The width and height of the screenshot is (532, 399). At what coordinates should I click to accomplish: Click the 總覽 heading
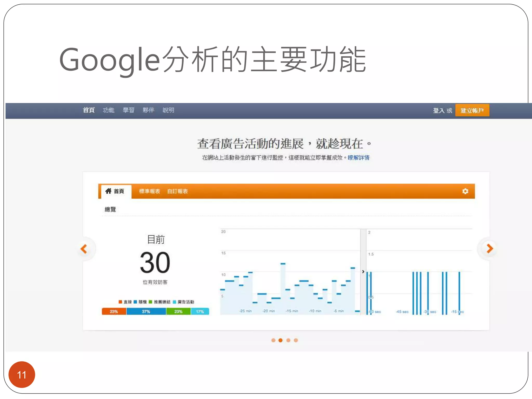tap(110, 209)
